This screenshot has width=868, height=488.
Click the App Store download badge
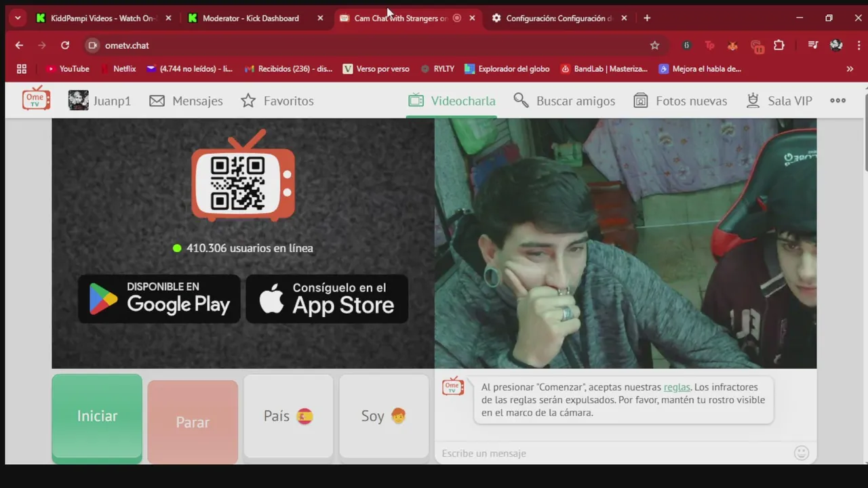pos(327,298)
